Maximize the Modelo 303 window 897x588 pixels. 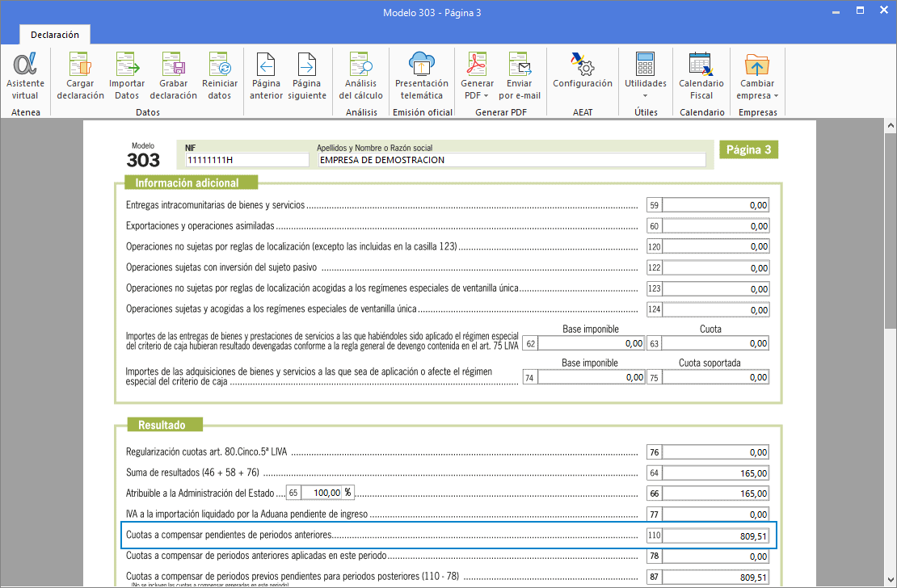coord(860,10)
